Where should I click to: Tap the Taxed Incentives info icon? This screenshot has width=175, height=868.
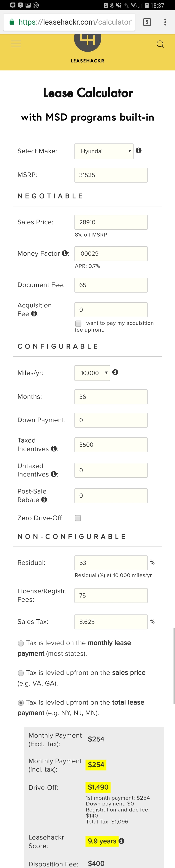tap(54, 448)
